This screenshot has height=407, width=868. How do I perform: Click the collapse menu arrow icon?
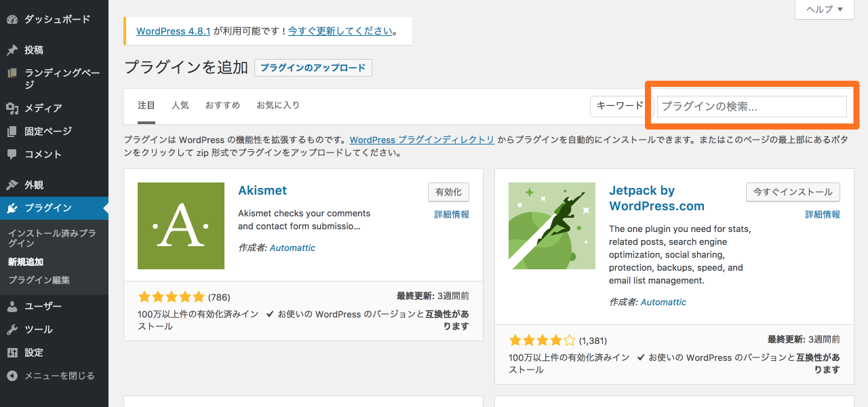click(12, 375)
